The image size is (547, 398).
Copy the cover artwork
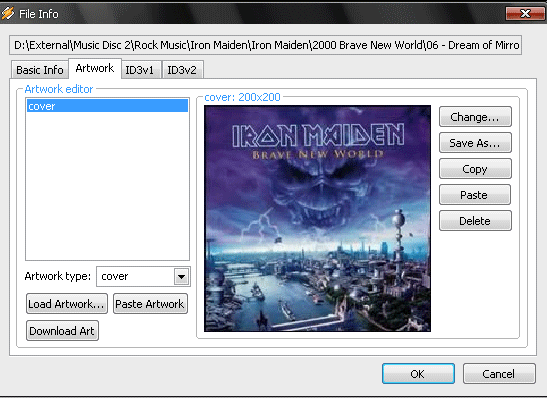tap(475, 169)
